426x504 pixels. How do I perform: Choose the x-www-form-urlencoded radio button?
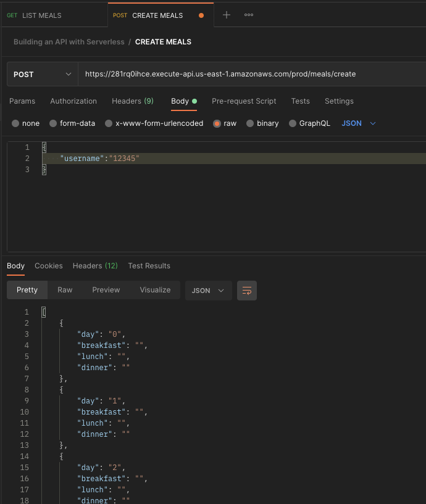pyautogui.click(x=109, y=123)
